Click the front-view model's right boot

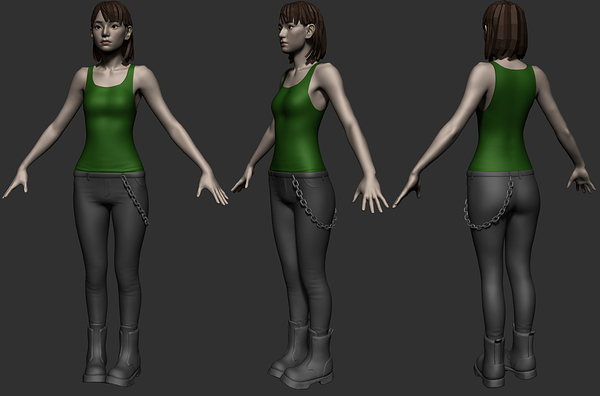click(95, 353)
